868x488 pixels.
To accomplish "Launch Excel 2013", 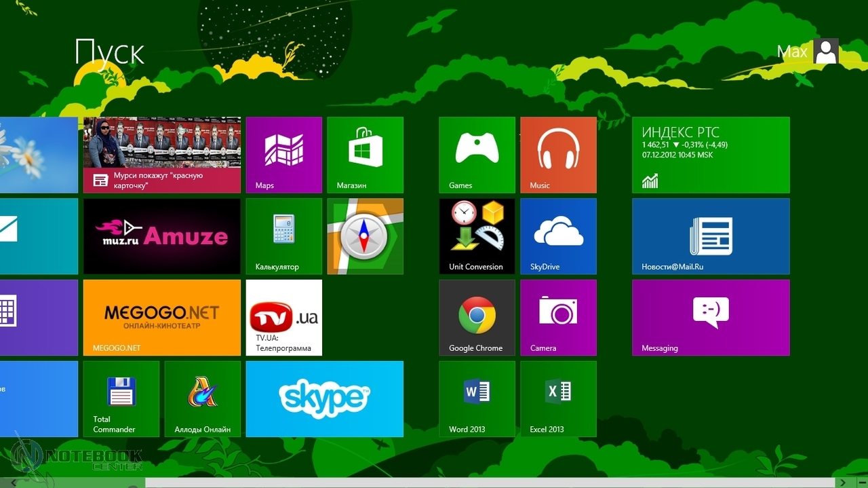I will [x=558, y=399].
